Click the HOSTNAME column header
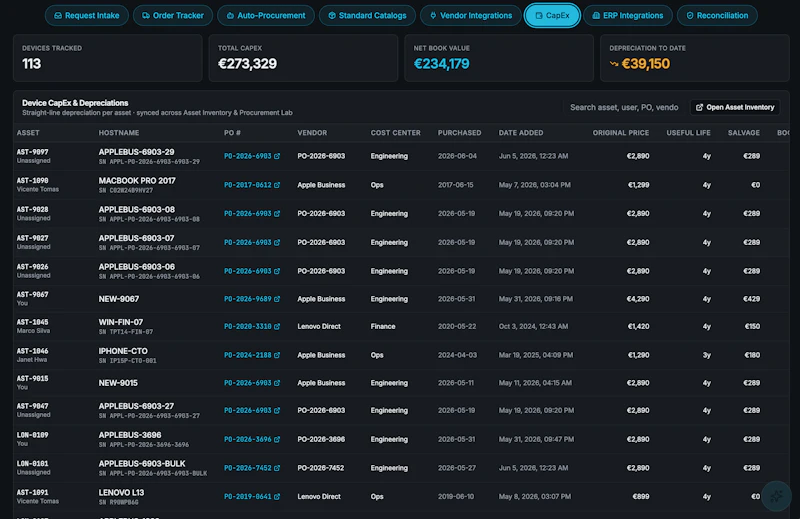Image resolution: width=800 pixels, height=519 pixels. click(119, 133)
